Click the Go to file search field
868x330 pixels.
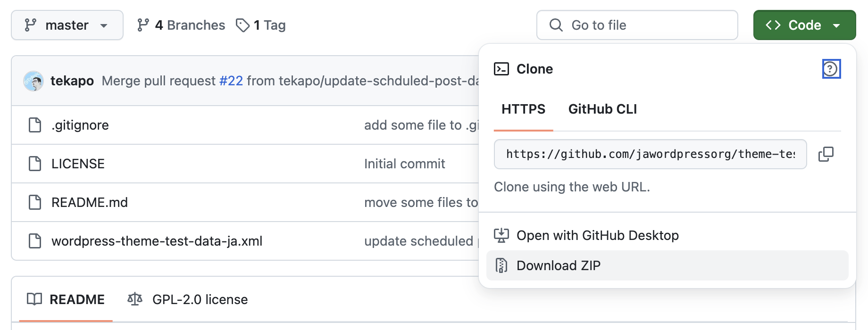click(637, 25)
